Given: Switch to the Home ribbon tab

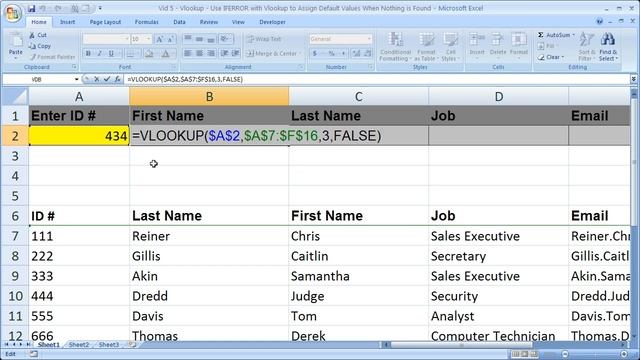Looking at the screenshot, I should [39, 22].
